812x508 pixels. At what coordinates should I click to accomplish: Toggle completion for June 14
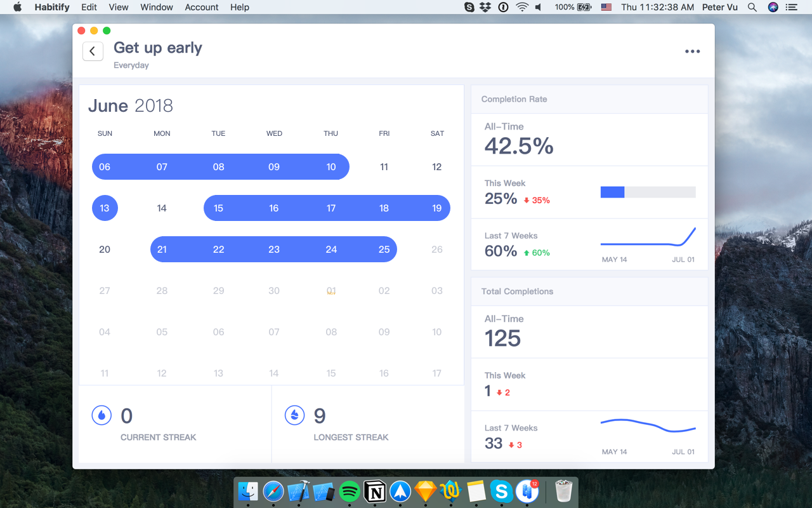[162, 208]
